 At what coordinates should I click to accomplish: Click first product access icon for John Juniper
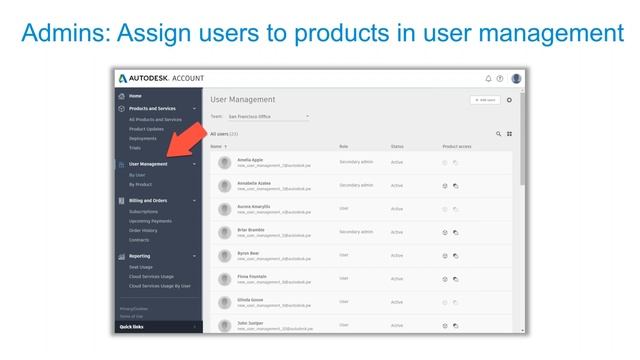click(445, 326)
